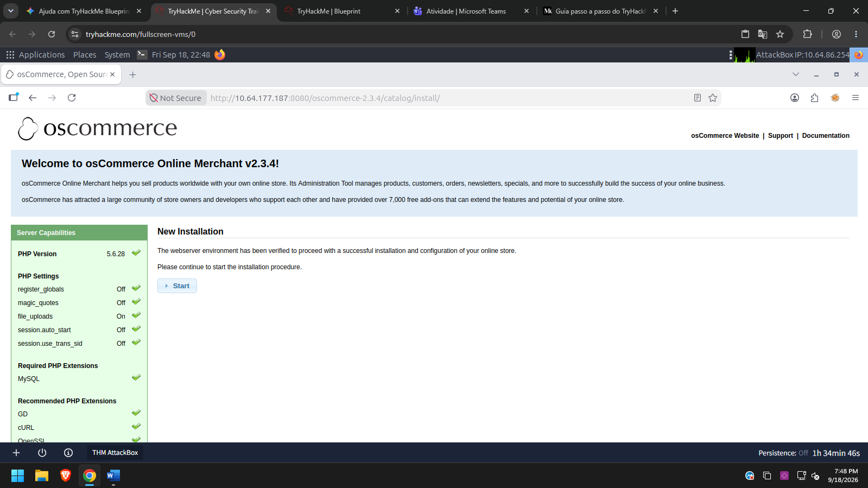
Task: Open Brave browser from taskbar
Action: 66,476
